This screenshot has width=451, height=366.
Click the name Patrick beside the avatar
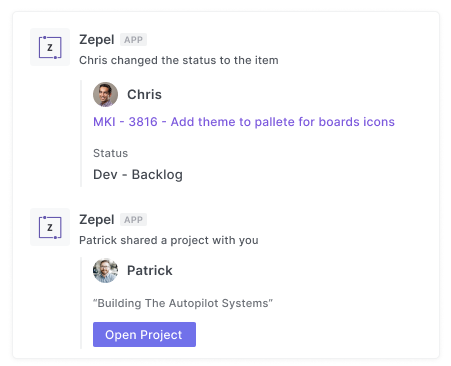tap(150, 270)
